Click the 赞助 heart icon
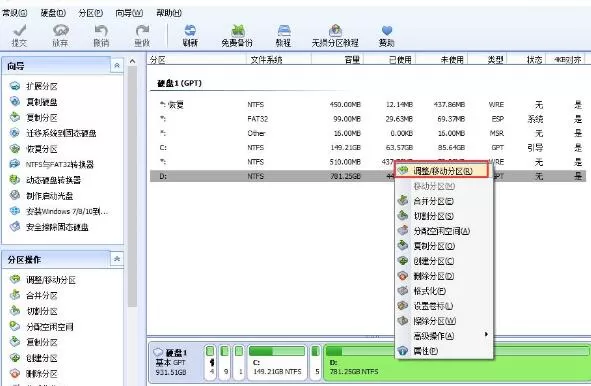 click(387, 35)
